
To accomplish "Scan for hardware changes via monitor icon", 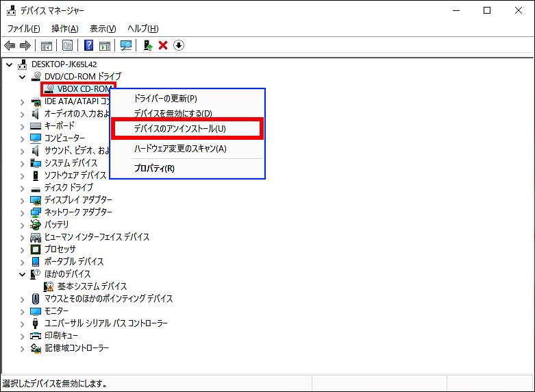I will pyautogui.click(x=126, y=45).
